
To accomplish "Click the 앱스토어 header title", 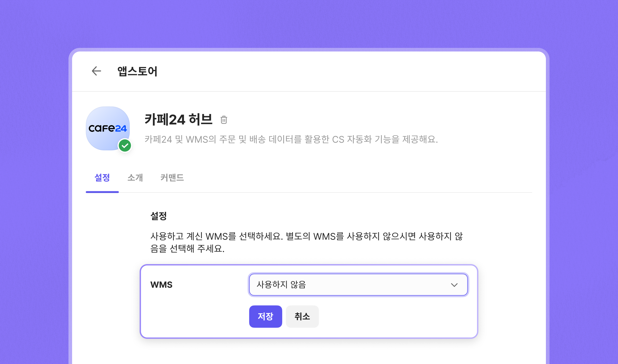I will click(137, 71).
